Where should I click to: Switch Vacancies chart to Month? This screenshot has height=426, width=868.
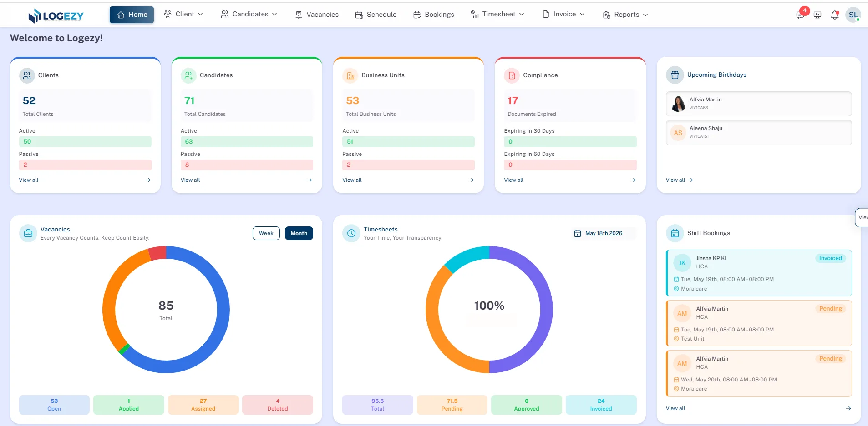299,233
